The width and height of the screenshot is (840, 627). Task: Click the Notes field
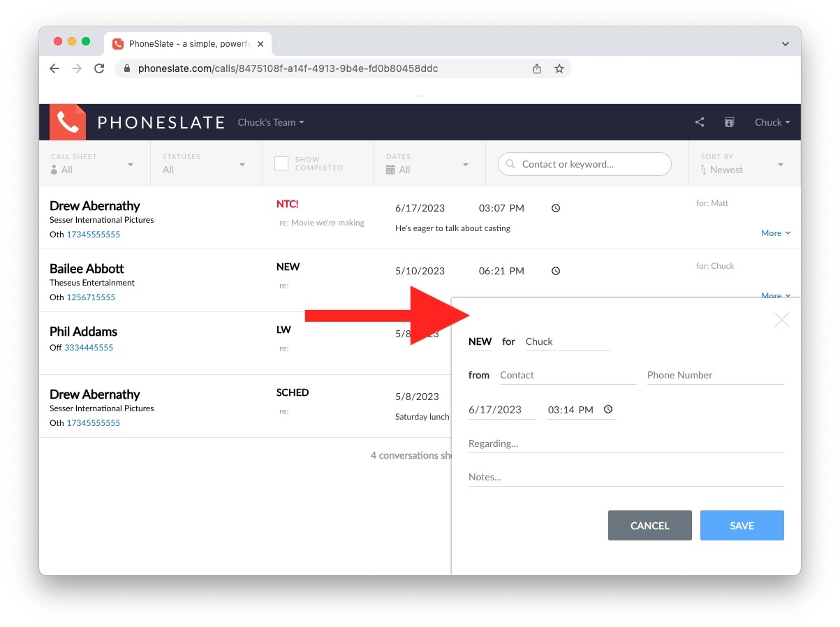[x=626, y=478]
